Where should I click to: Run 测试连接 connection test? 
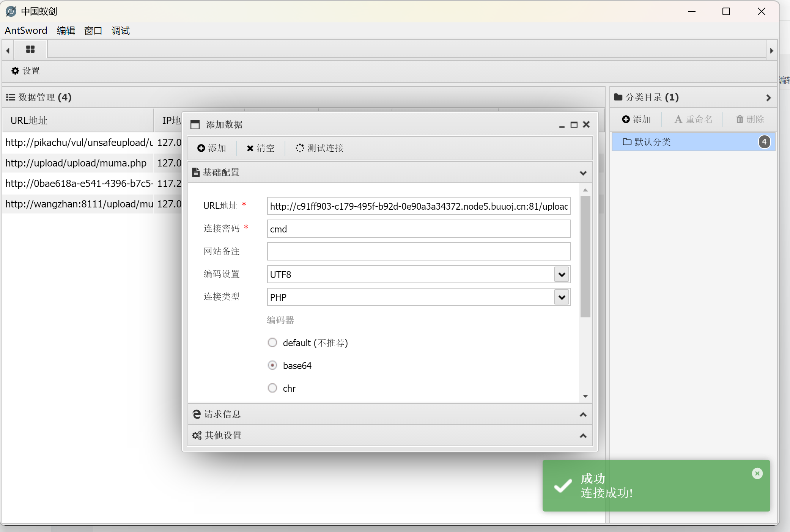coord(320,148)
